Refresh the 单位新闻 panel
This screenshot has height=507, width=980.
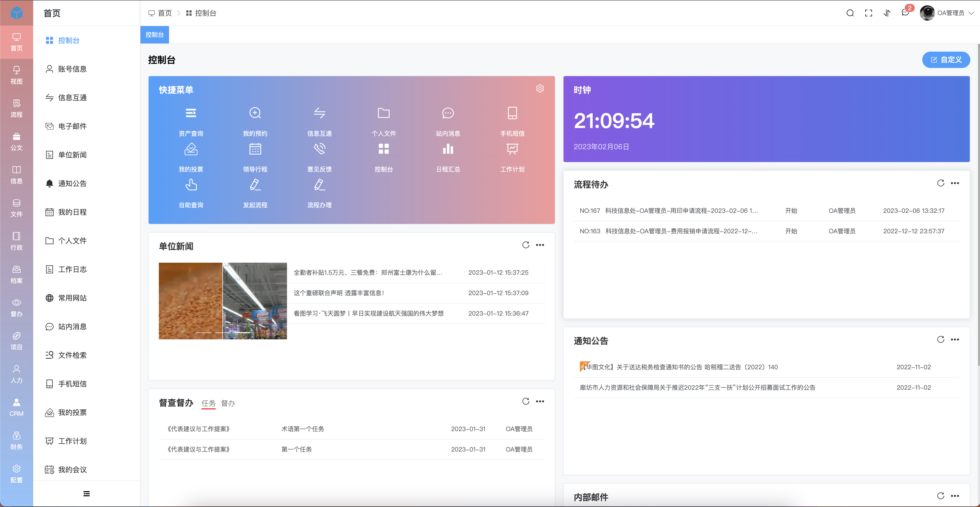click(x=526, y=245)
